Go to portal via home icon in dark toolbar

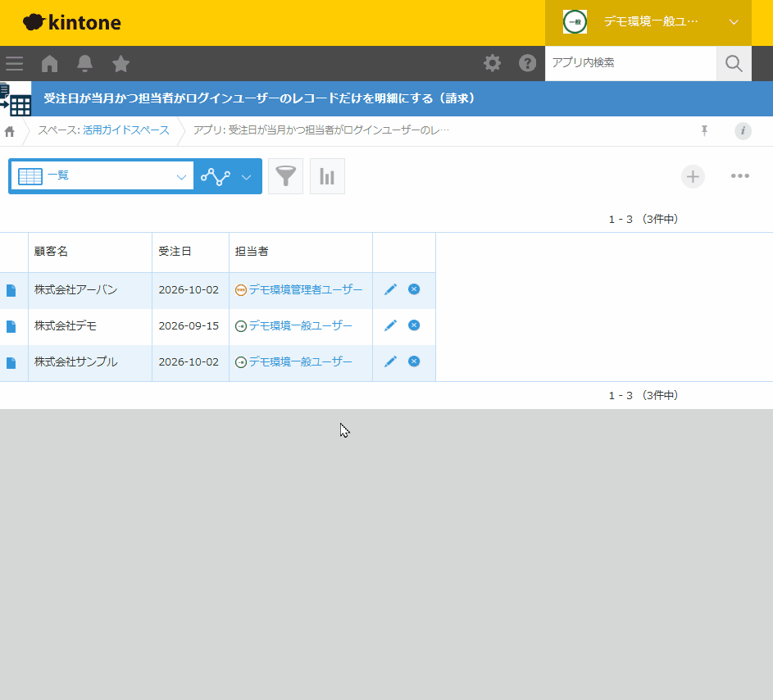pos(49,64)
